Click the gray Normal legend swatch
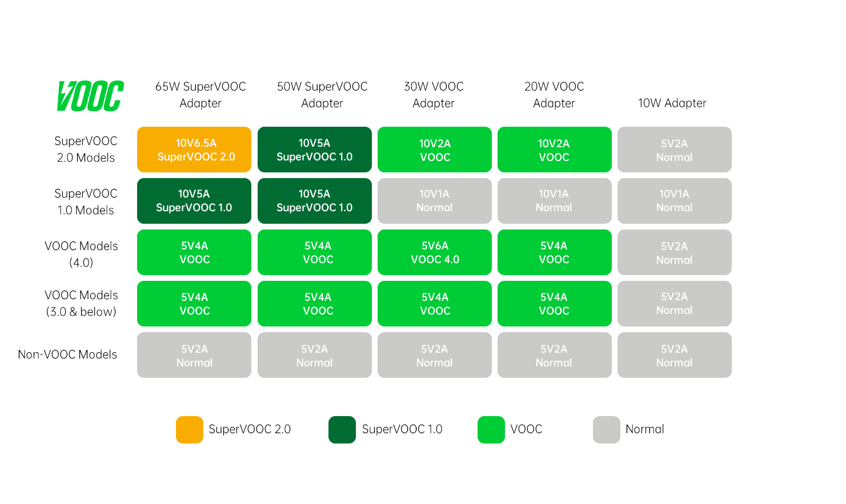846x504 pixels. (606, 430)
